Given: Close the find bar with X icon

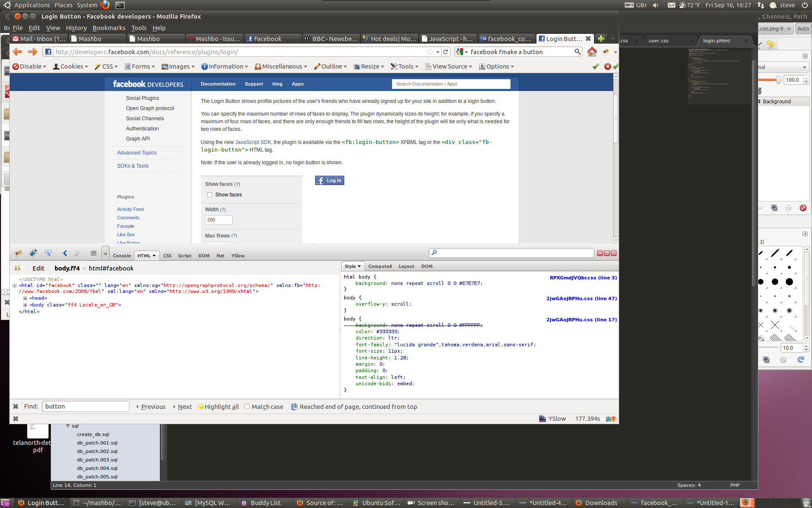Looking at the screenshot, I should click(16, 406).
